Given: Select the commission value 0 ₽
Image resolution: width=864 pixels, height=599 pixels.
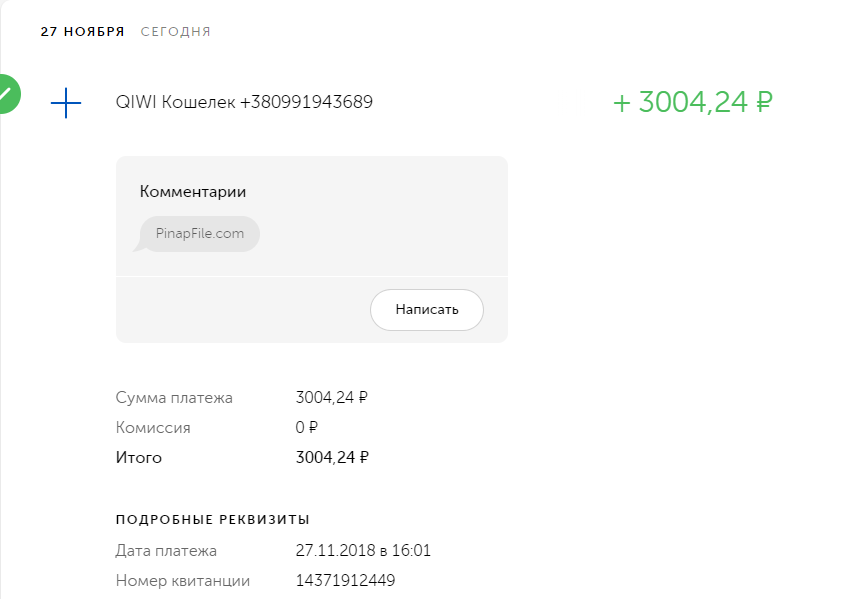Looking at the screenshot, I should 307,428.
